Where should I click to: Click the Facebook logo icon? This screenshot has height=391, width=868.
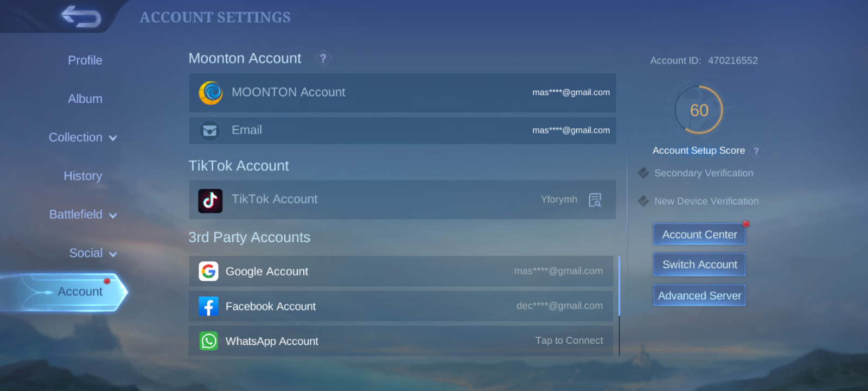(208, 306)
